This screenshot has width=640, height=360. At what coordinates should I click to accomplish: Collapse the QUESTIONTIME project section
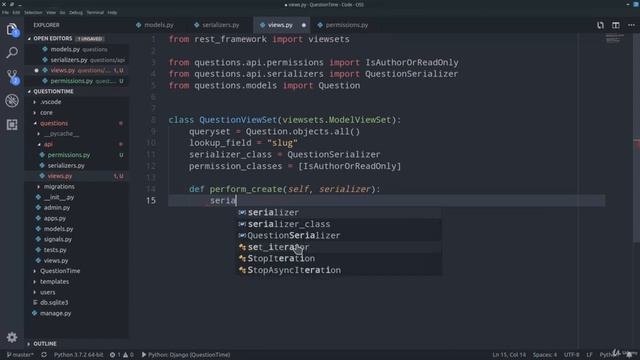coord(53,91)
